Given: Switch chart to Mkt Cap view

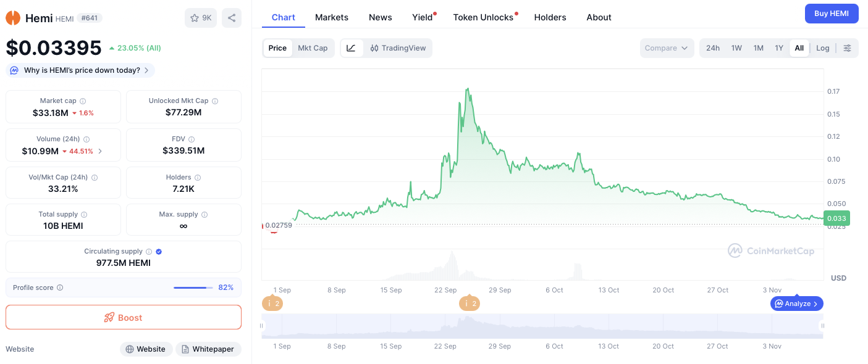Looking at the screenshot, I should pos(313,48).
